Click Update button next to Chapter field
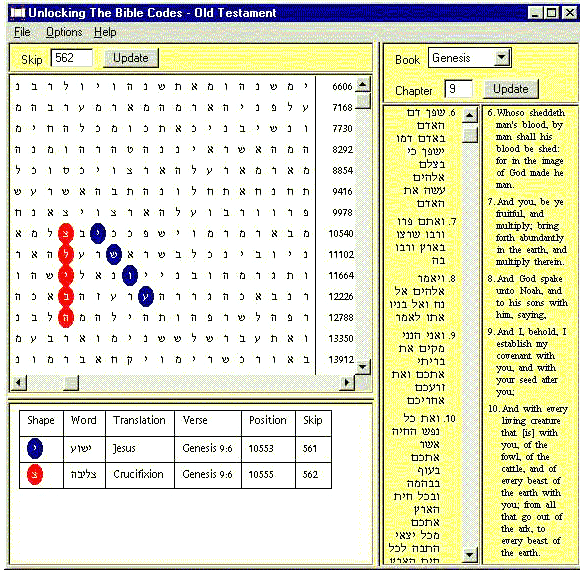This screenshot has height=570, width=580. pos(511,89)
